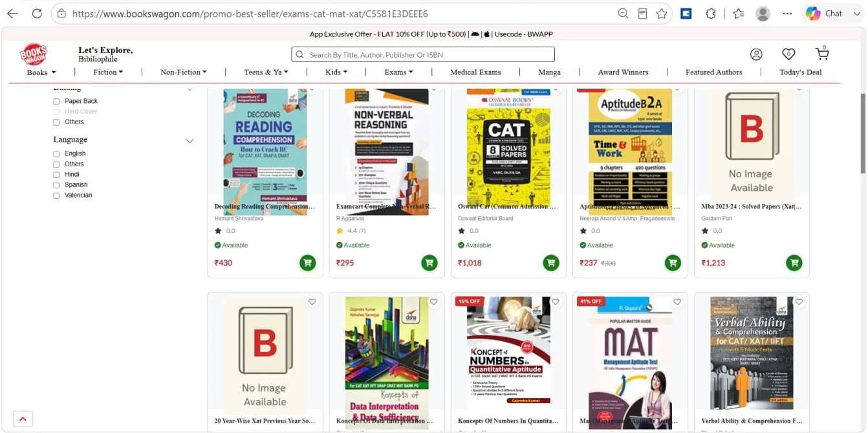868x433 pixels.
Task: Wishlist Koncepts of Data Interpretation book
Action: pos(433,302)
